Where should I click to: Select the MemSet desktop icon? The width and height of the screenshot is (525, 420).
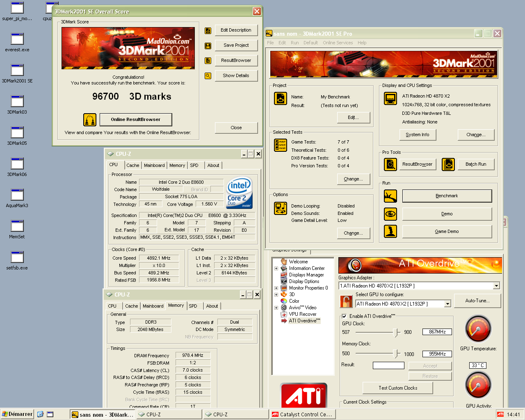click(17, 226)
